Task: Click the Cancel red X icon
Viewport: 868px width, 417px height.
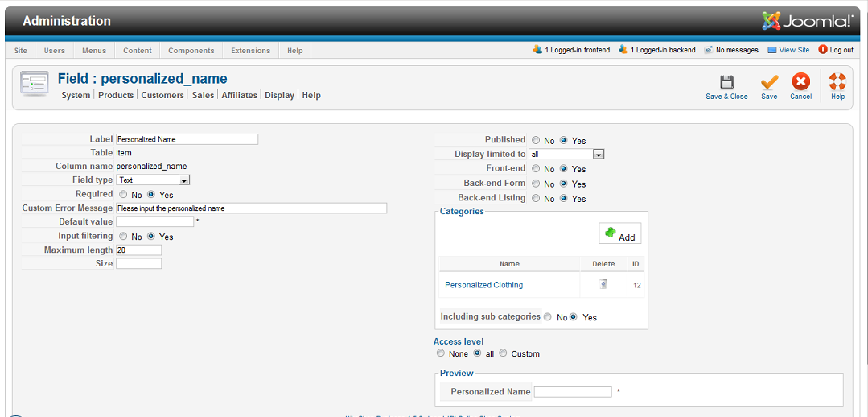Action: [800, 82]
